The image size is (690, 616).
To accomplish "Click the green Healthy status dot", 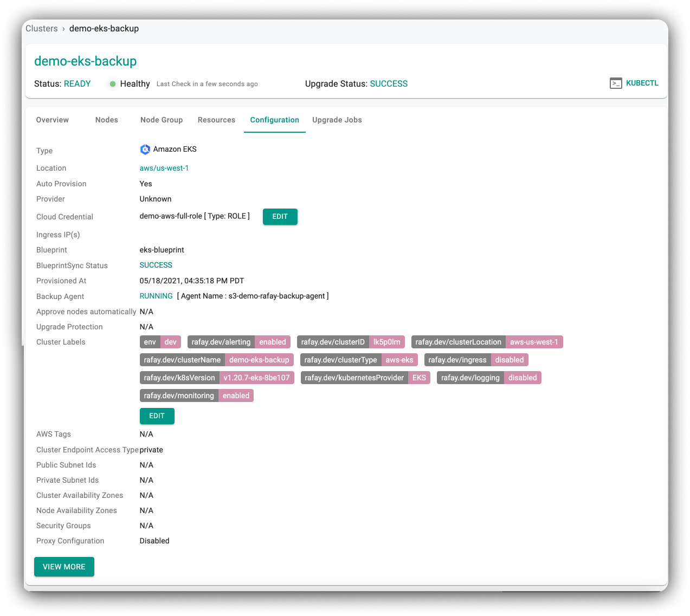I will (113, 84).
